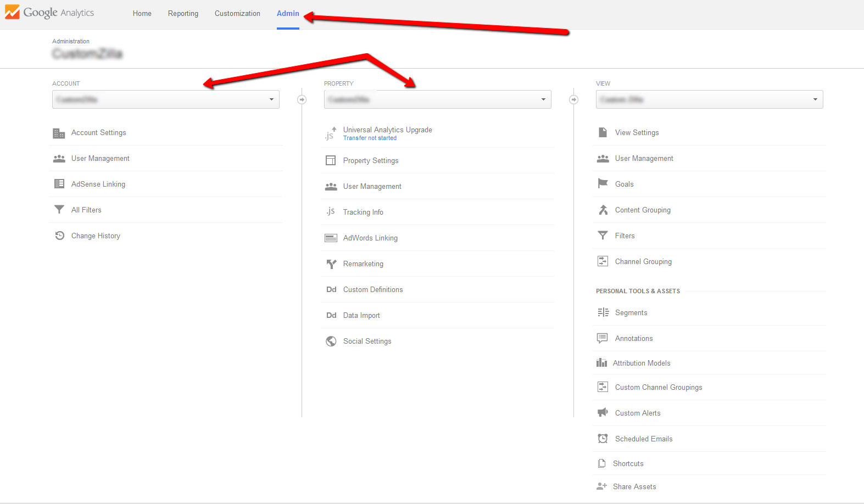Click the Segments icon
The width and height of the screenshot is (864, 504).
pyautogui.click(x=603, y=312)
